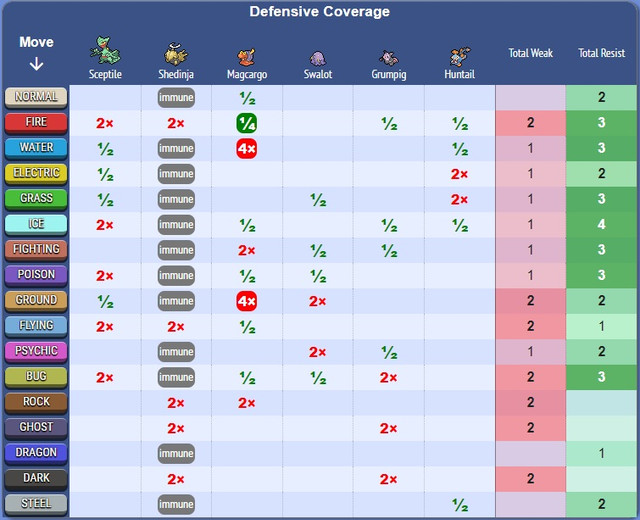Select the NORMAL type button

(x=36, y=97)
